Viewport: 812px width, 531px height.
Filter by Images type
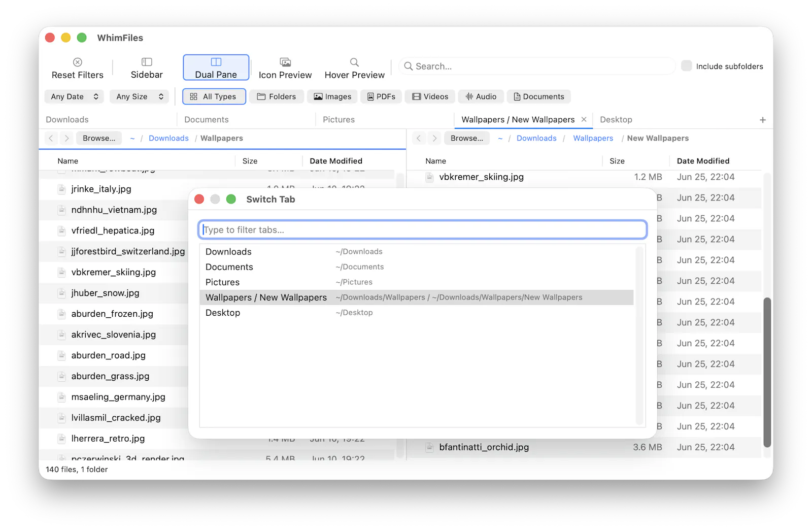click(332, 96)
